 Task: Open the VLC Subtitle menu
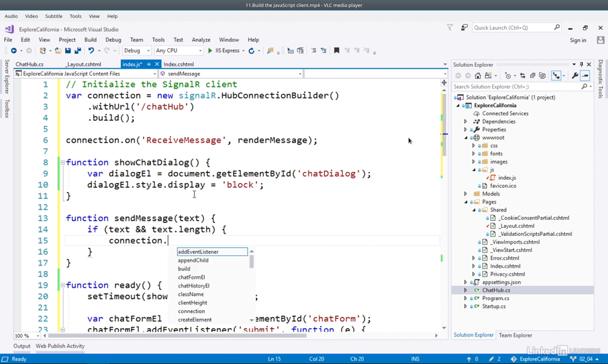(54, 16)
